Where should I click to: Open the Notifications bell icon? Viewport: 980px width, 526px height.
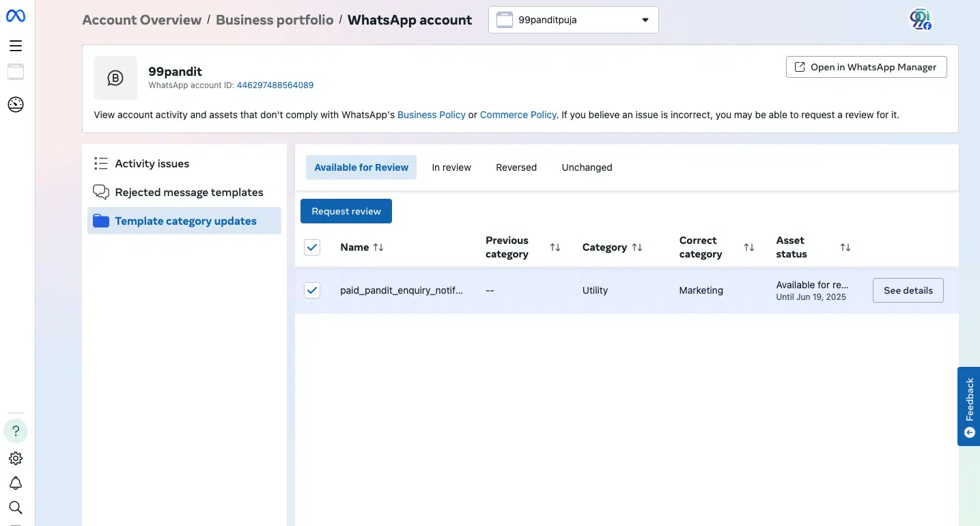click(16, 483)
